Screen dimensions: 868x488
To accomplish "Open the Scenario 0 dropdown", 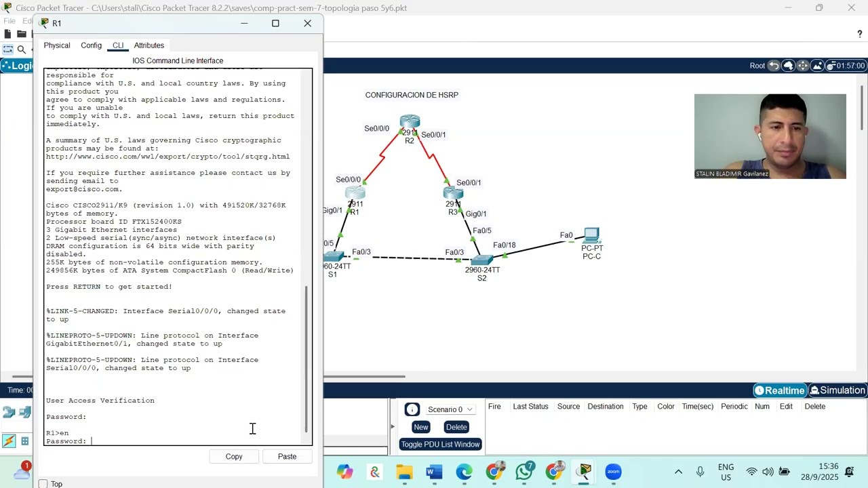I will click(450, 409).
